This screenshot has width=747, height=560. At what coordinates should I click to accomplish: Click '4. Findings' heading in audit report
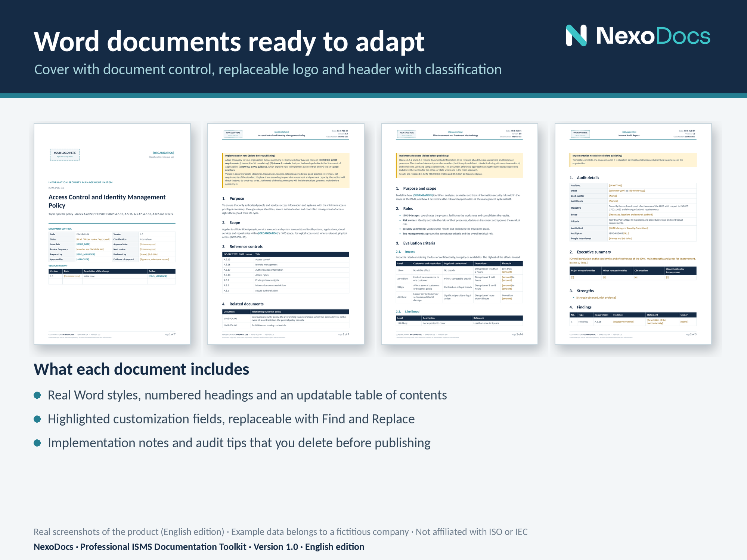pyautogui.click(x=580, y=307)
